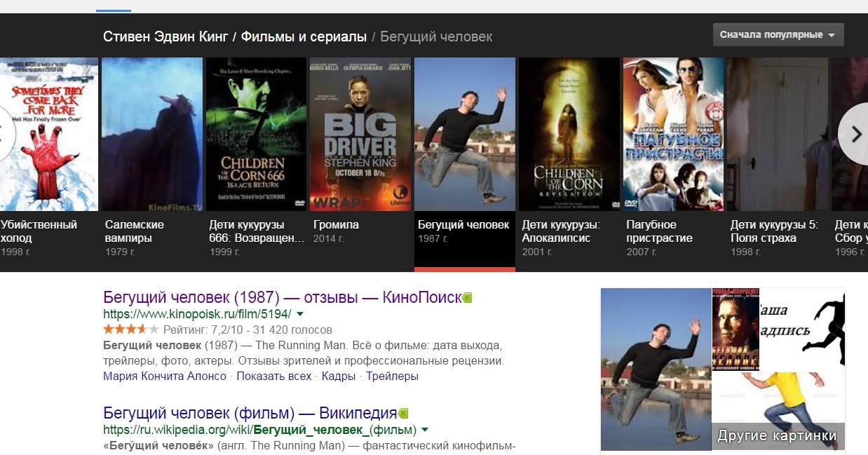
Task: Click the 'Кадры' sitelink
Action: [x=339, y=376]
